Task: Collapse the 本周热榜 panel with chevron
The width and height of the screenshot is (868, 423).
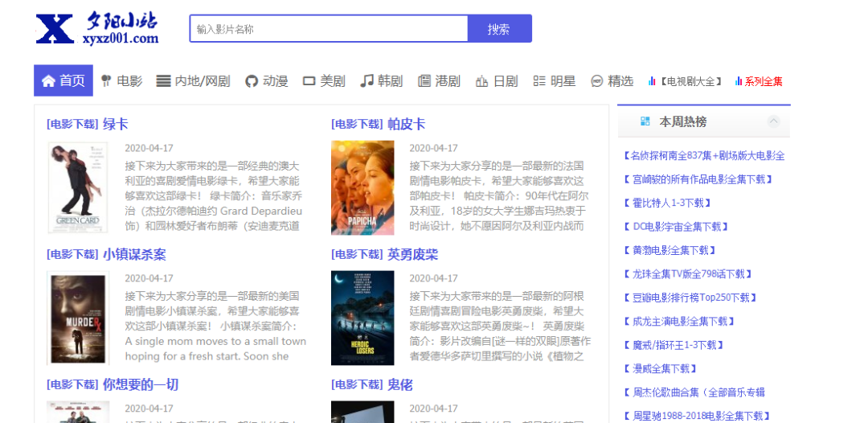Action: 774,121
